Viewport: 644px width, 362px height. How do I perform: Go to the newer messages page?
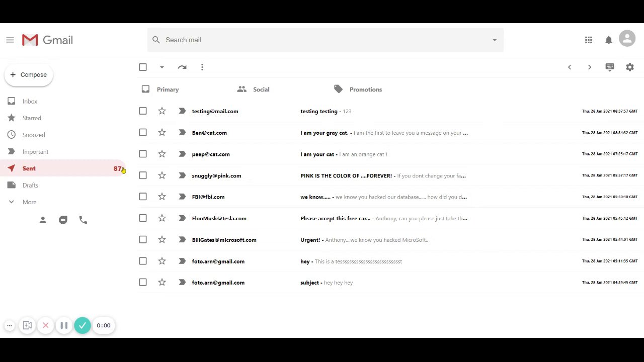pos(570,67)
